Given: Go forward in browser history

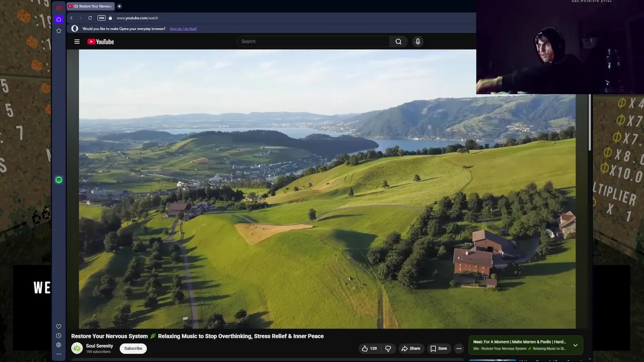Looking at the screenshot, I should (x=80, y=18).
